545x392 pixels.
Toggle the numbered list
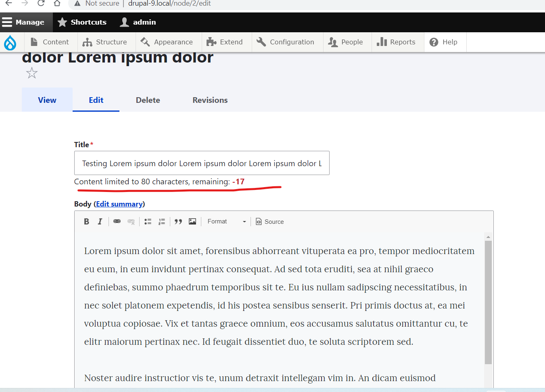161,221
